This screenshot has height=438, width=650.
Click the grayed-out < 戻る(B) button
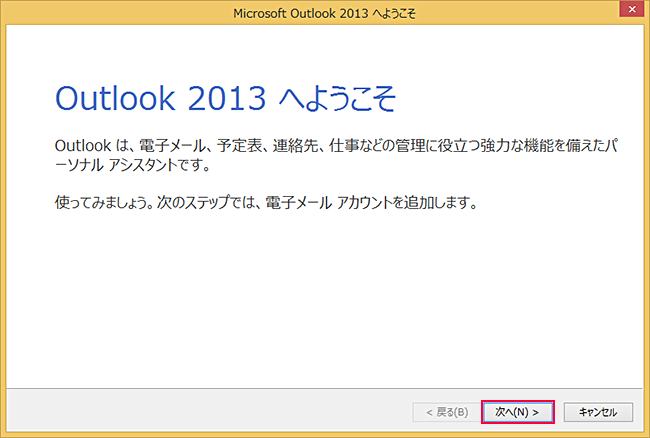pos(440,412)
